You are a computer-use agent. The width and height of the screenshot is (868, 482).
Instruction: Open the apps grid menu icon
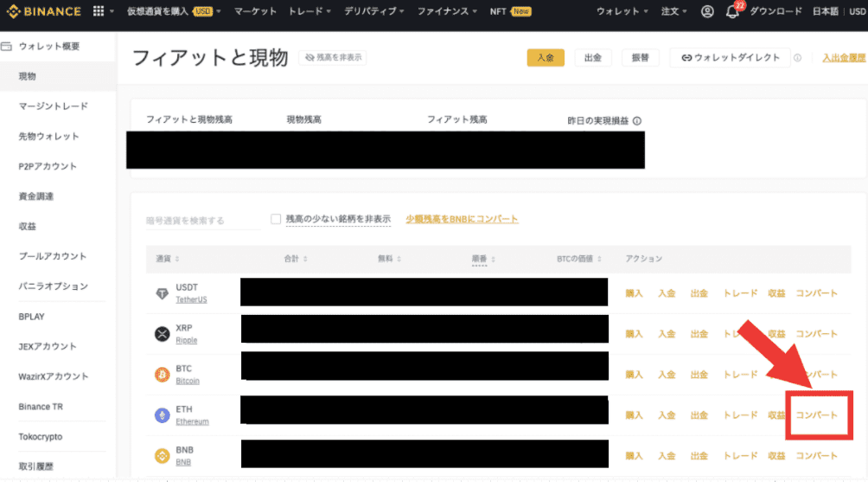99,11
